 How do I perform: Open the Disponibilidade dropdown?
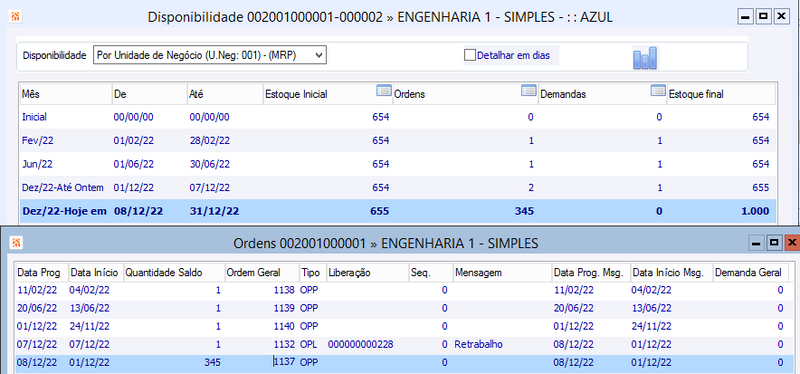tap(209, 55)
